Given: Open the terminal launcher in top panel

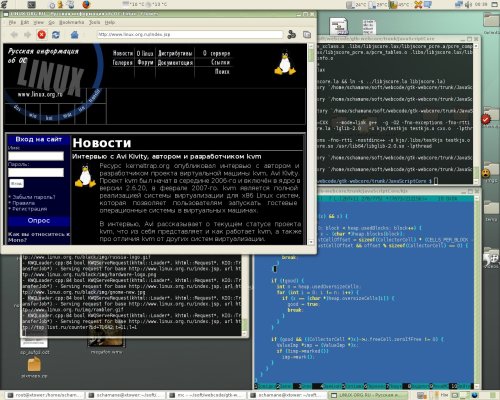Looking at the screenshot, I should coord(31,5).
